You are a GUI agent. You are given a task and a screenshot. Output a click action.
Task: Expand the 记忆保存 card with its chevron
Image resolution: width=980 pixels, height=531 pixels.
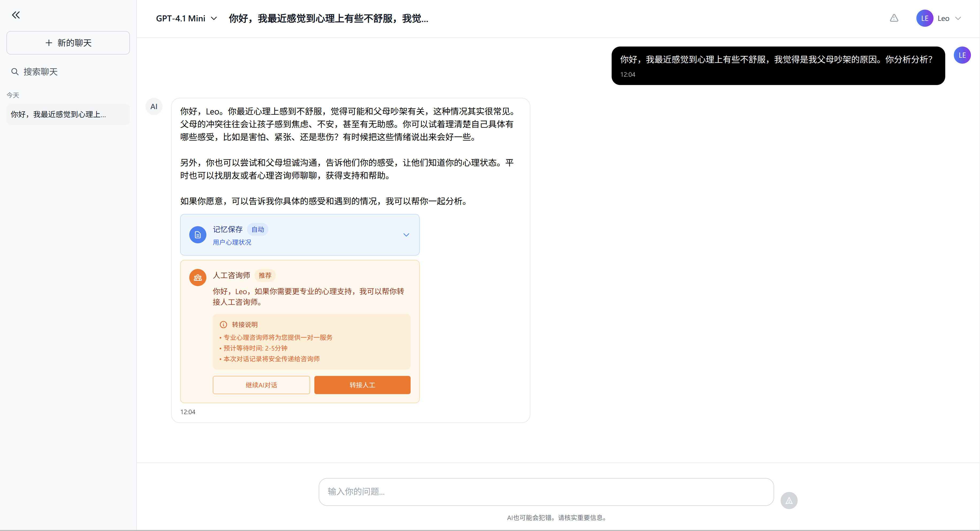[x=406, y=235]
